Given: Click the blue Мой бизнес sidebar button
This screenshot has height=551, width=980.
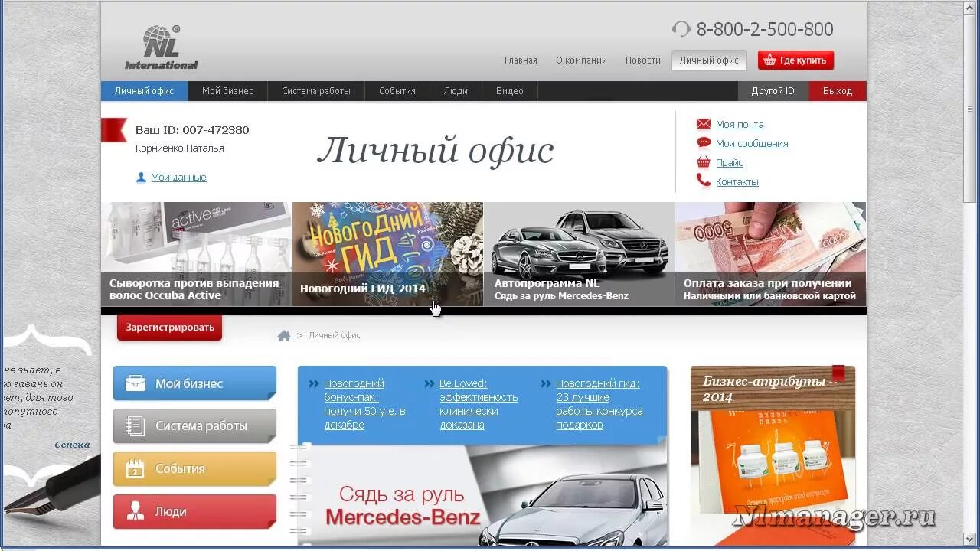Looking at the screenshot, I should coord(194,383).
